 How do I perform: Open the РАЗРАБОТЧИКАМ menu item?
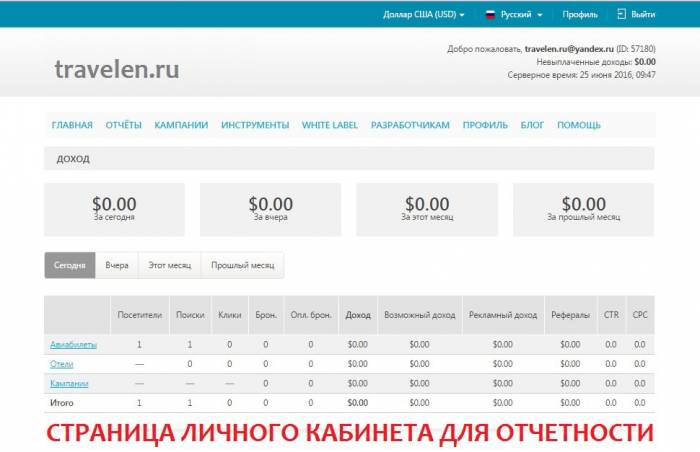pyautogui.click(x=410, y=125)
